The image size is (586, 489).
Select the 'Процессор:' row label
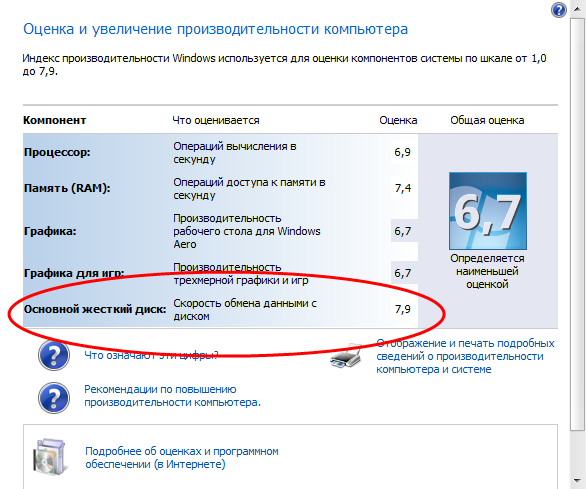pos(57,153)
